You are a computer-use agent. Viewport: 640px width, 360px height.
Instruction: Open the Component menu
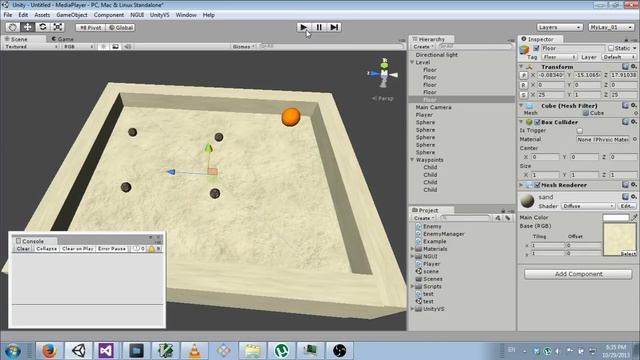[109, 15]
